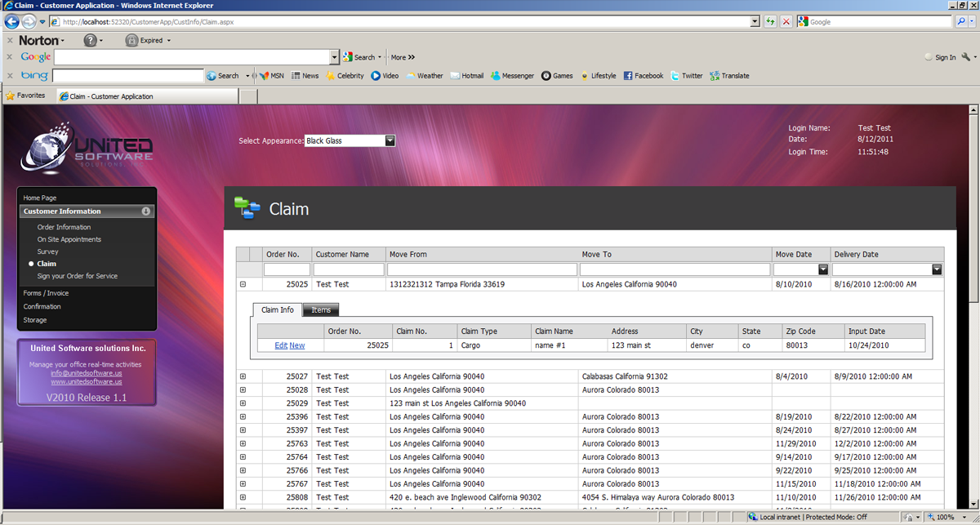The height and width of the screenshot is (525, 980).
Task: Click the Edit link for claim 1
Action: coord(281,345)
